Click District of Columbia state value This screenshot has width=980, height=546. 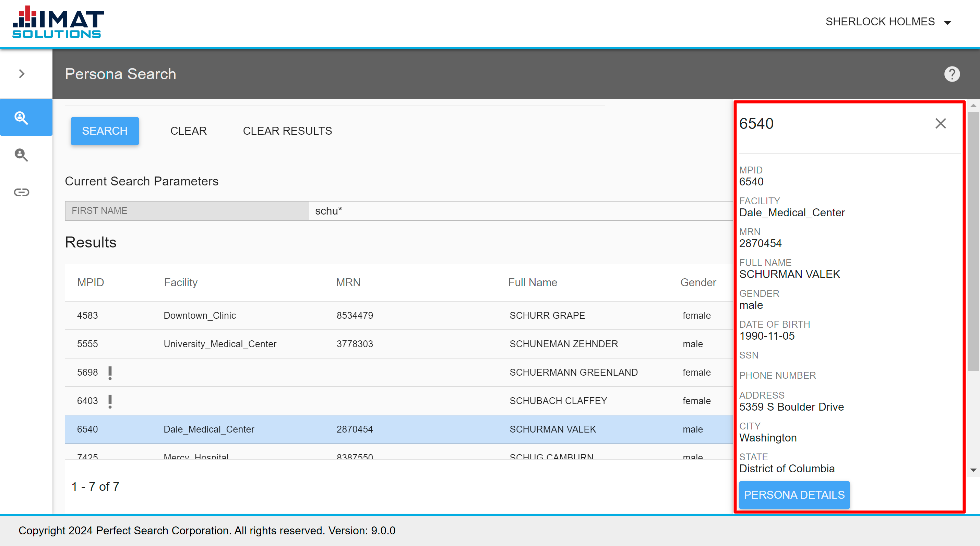787,469
